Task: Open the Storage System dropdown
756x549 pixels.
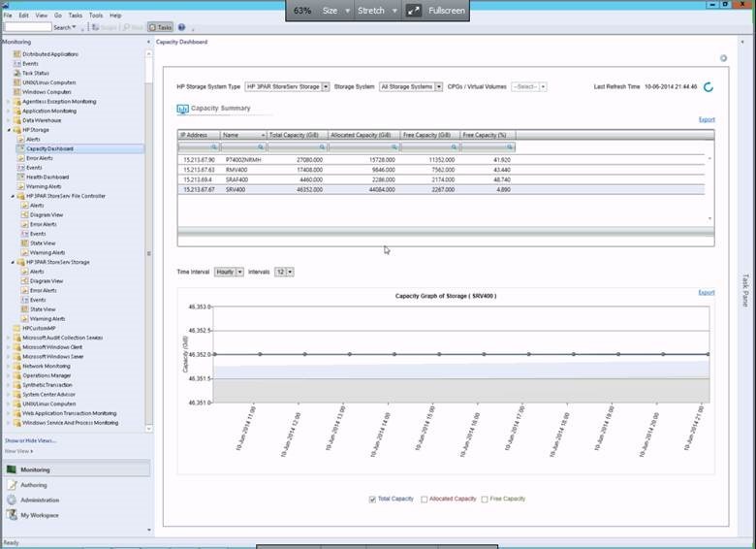Action: click(x=438, y=87)
